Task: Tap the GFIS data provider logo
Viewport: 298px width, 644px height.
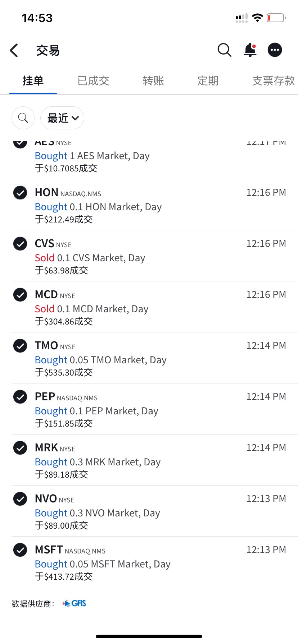Action: click(74, 603)
